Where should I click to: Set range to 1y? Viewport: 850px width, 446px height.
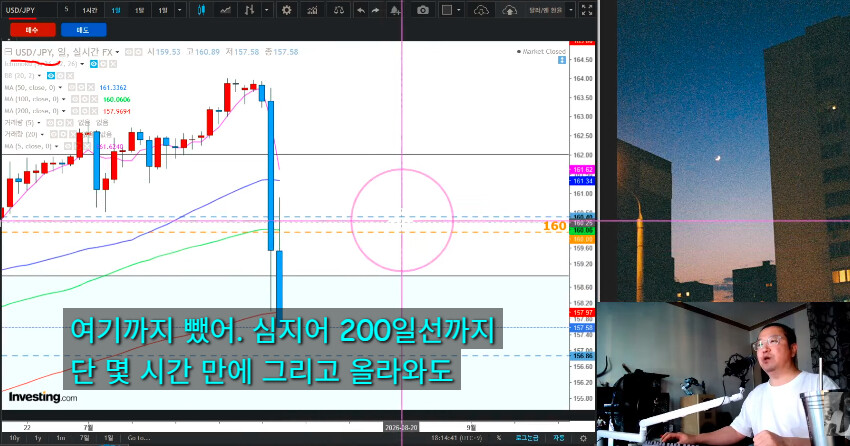pyautogui.click(x=38, y=438)
